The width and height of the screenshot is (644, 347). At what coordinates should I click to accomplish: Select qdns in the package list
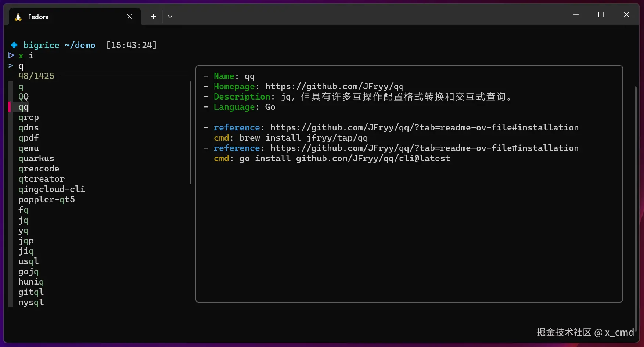coord(29,128)
